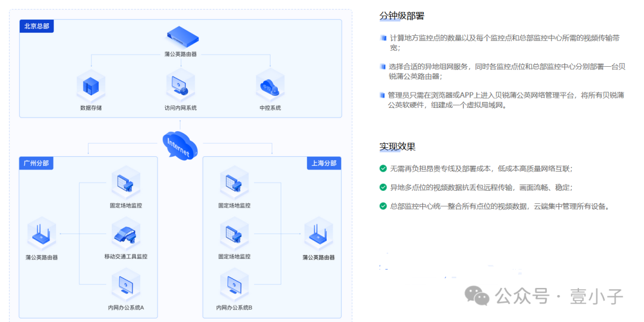Select Shanghai's upper 固定场地监控 camera icon
644x322 pixels.
(x=234, y=182)
